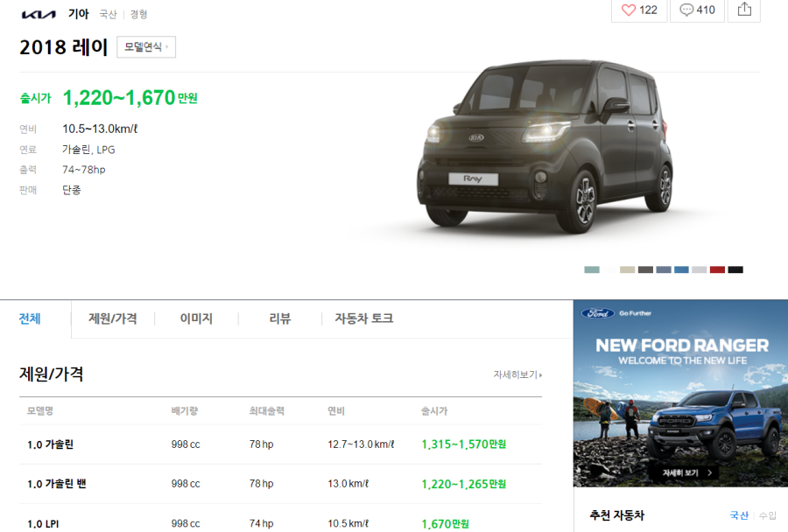Screen dimensions: 788x532
Task: Select 국산 tab under 추천 자동차
Action: [739, 515]
